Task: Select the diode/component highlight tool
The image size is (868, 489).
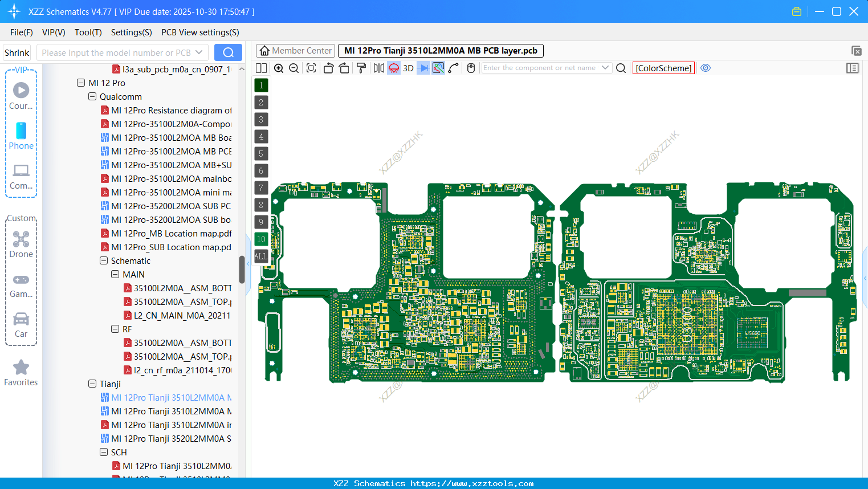Action: point(423,68)
